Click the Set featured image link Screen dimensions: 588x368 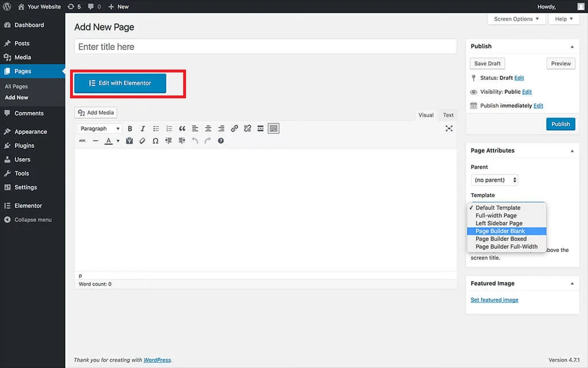coord(494,300)
